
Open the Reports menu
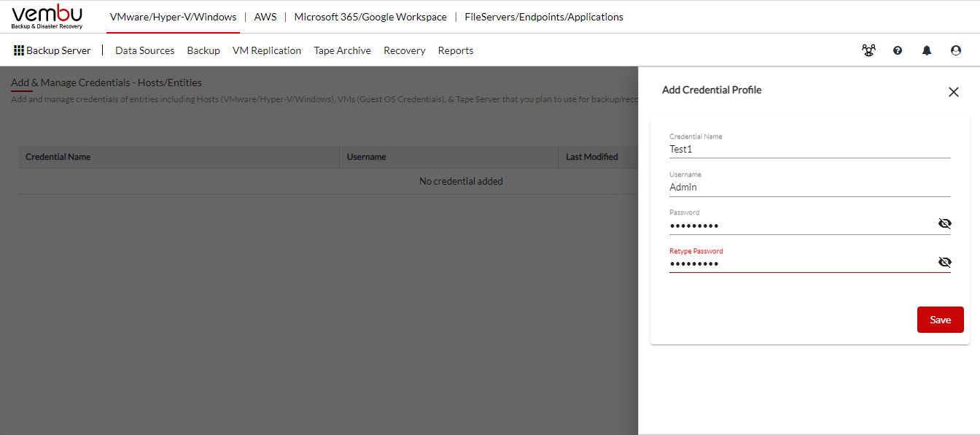coord(456,50)
